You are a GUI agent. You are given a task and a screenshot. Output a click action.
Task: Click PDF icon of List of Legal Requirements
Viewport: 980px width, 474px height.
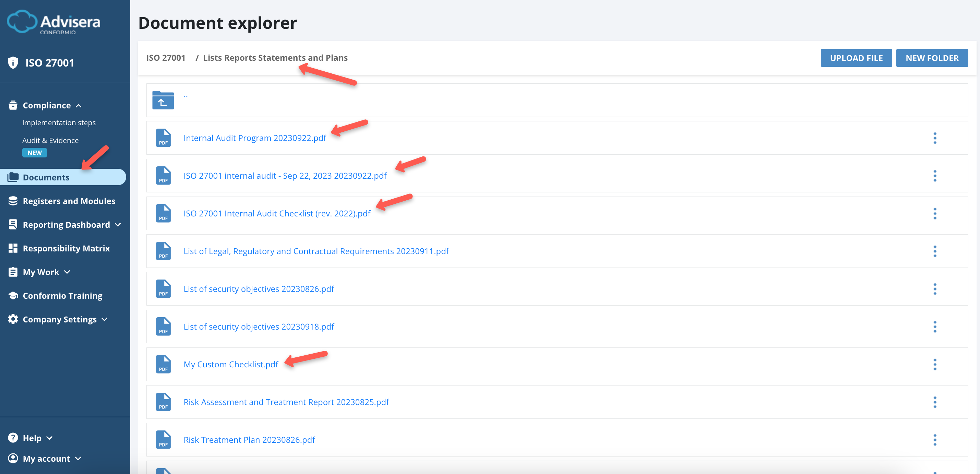163,251
